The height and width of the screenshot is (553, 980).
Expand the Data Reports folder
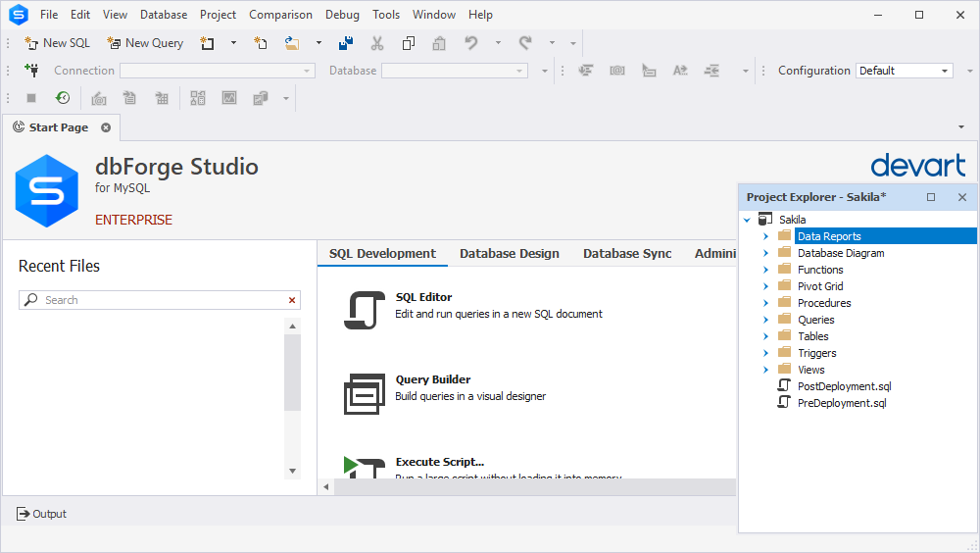pos(765,236)
